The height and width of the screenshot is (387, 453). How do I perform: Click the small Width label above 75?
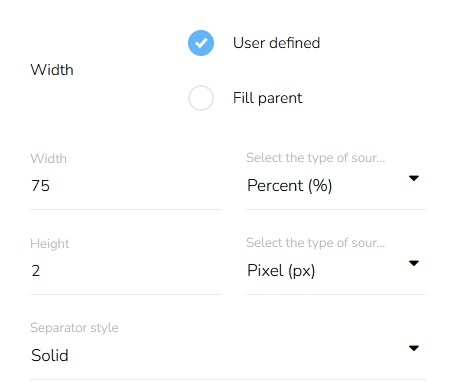point(48,158)
